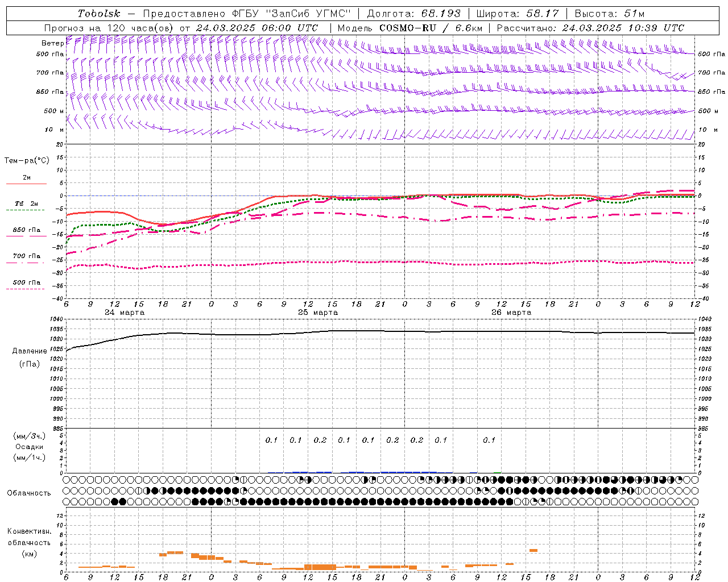Click the "2м" temperature legend entry

[x=27, y=177]
